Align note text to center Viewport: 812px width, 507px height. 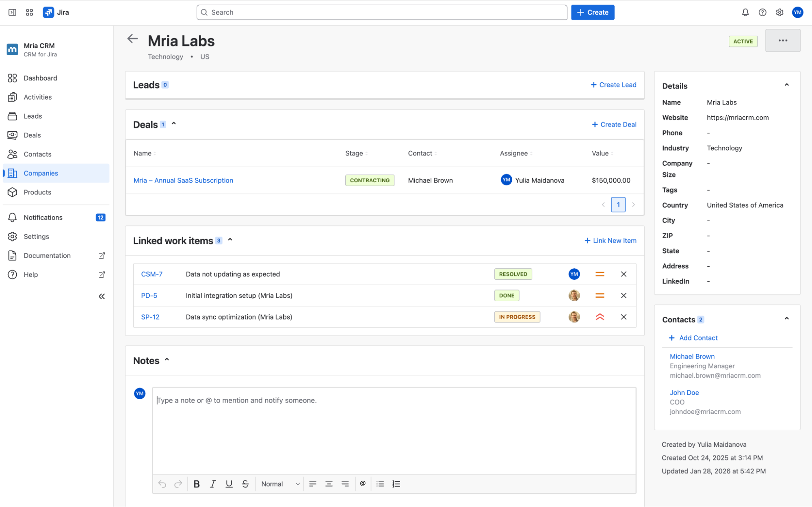329,484
